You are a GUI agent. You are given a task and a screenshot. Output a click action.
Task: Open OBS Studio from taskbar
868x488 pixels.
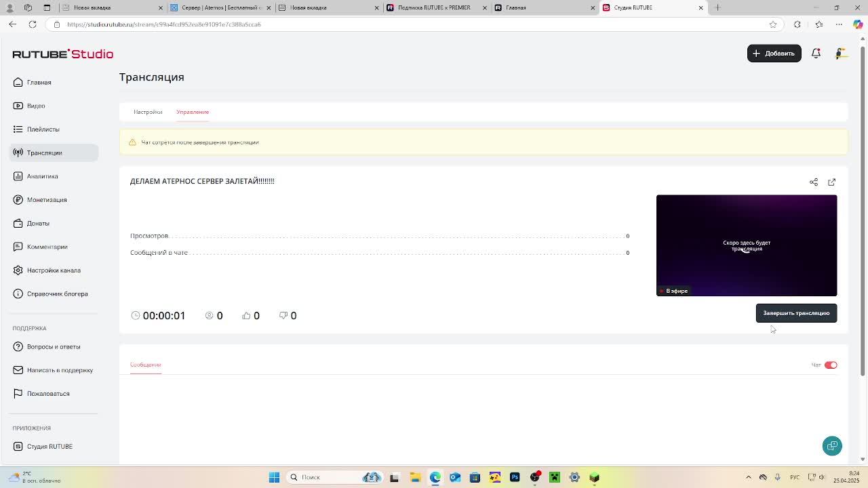tap(535, 477)
